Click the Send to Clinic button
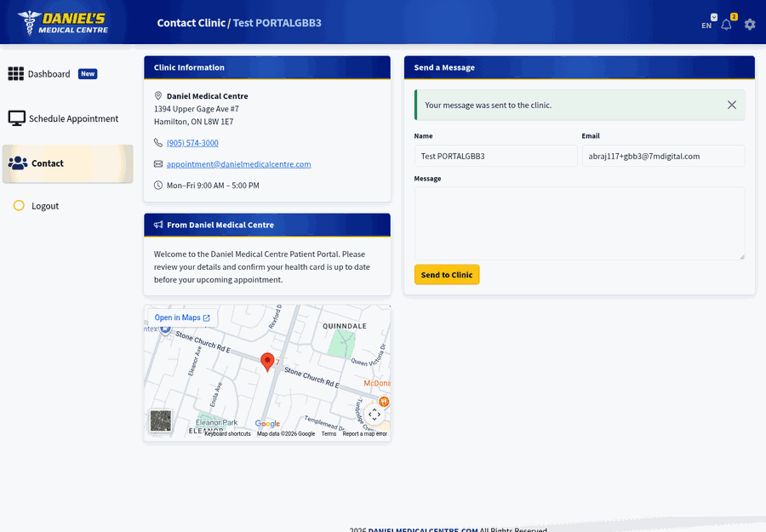Screen dimensions: 766x532 pyautogui.click(x=447, y=275)
